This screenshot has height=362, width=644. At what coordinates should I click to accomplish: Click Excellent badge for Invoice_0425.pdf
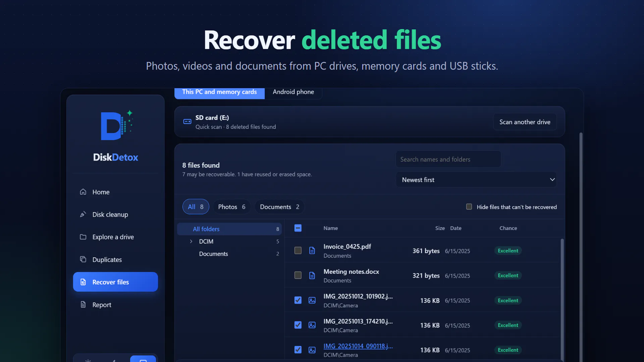coord(508,250)
